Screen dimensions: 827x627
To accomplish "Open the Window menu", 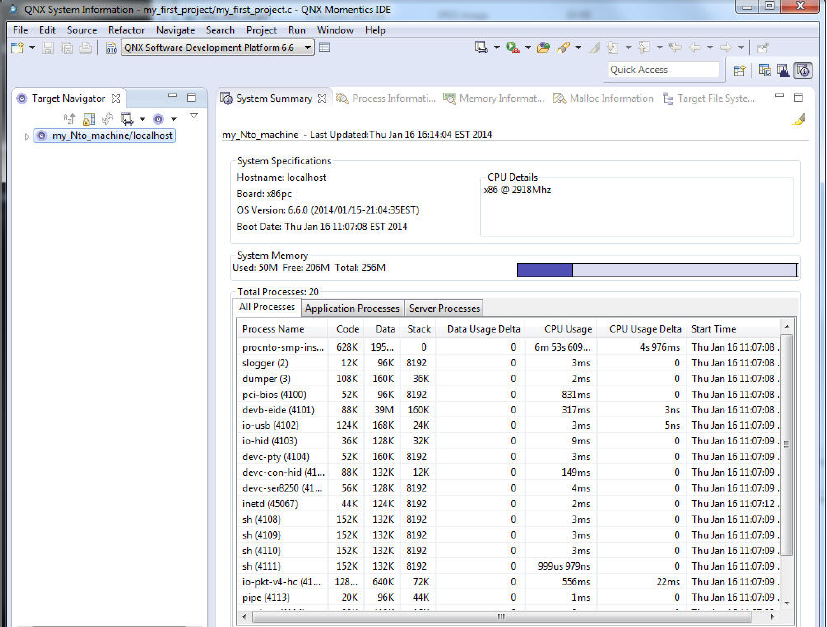I will tap(335, 31).
